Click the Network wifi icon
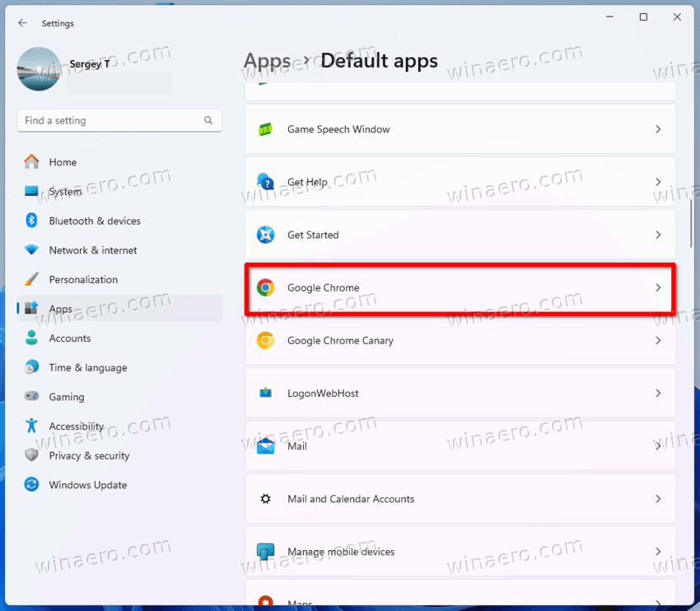The height and width of the screenshot is (611, 700). point(31,250)
